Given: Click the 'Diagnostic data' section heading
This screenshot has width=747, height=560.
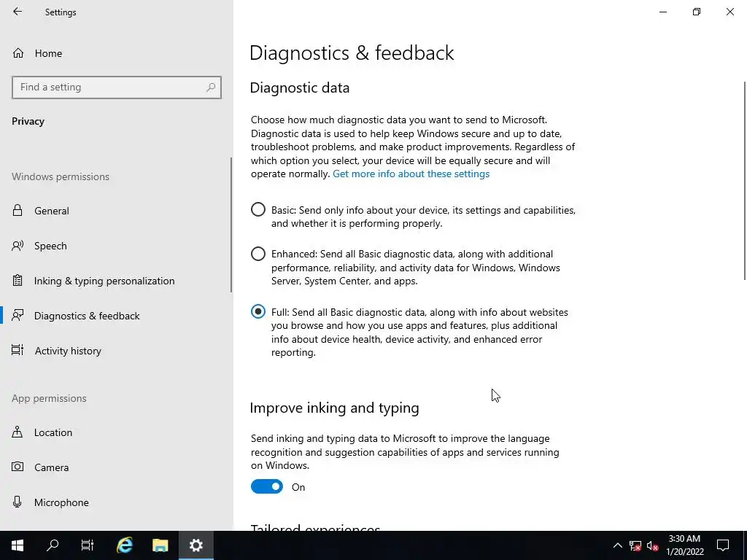Looking at the screenshot, I should pyautogui.click(x=300, y=87).
